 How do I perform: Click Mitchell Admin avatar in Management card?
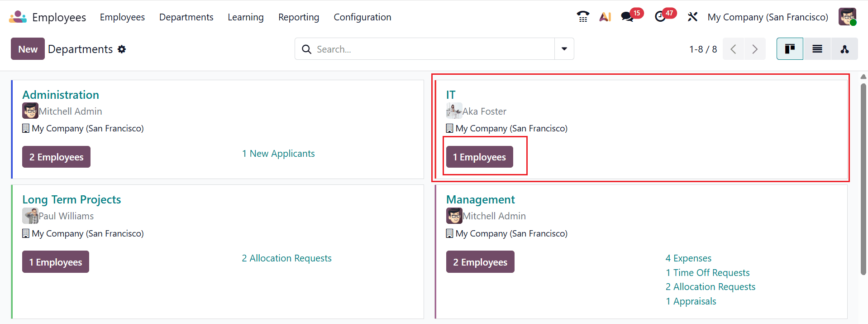[454, 216]
